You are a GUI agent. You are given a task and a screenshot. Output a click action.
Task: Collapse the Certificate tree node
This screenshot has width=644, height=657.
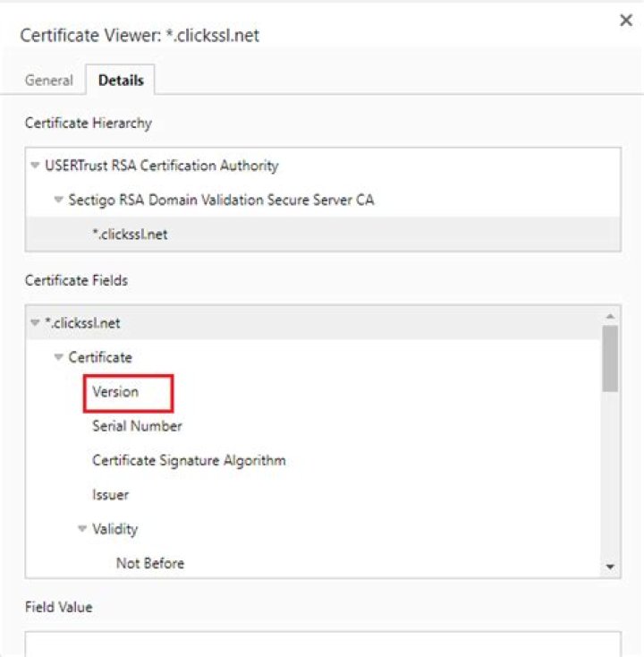coord(59,357)
